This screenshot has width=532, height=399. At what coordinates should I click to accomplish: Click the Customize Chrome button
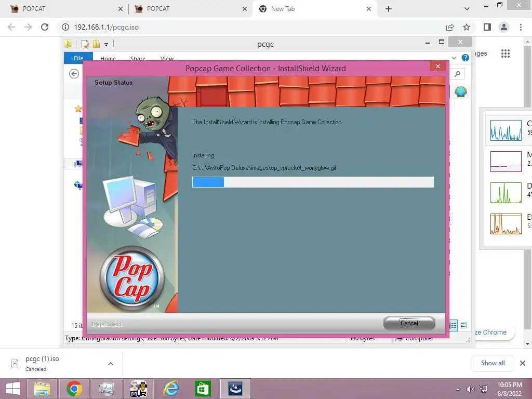point(495,332)
